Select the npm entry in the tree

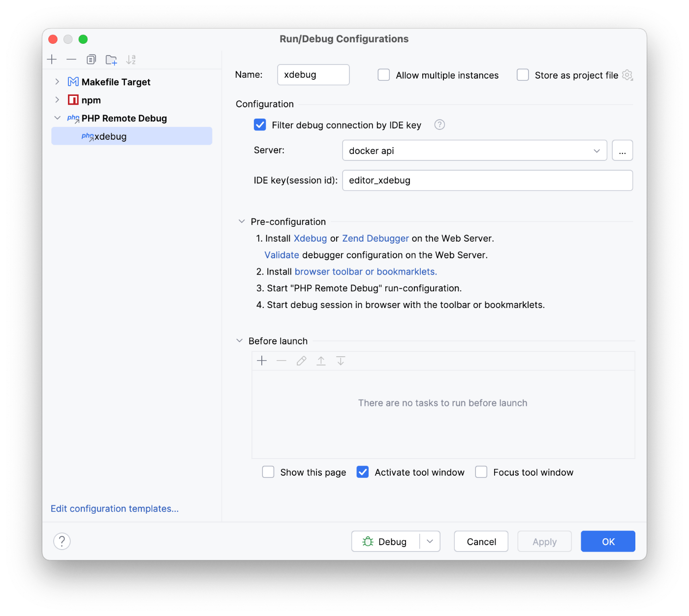click(91, 100)
